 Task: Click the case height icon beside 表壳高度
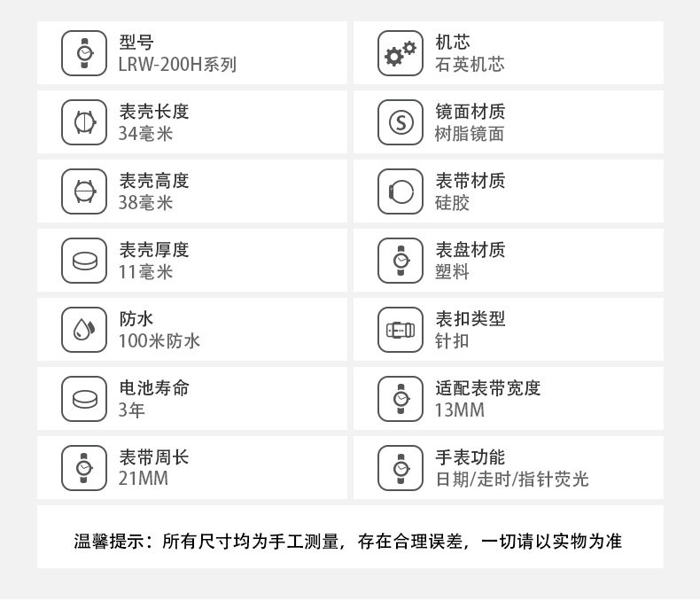point(83,191)
